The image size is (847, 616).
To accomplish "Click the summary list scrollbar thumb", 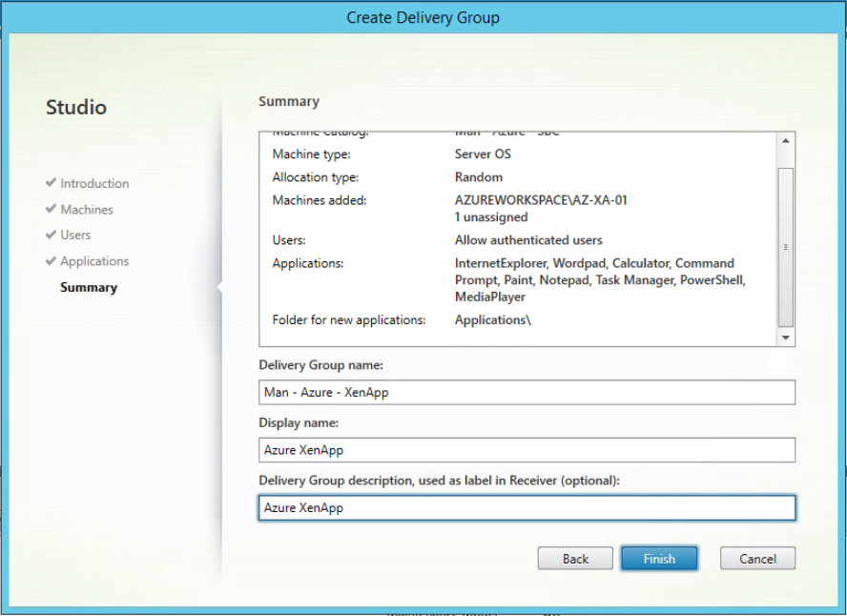I will (785, 247).
